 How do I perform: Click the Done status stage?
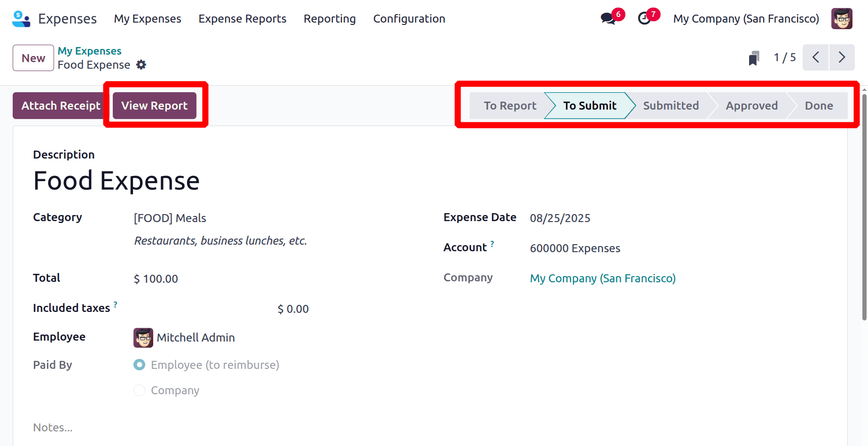pos(819,106)
